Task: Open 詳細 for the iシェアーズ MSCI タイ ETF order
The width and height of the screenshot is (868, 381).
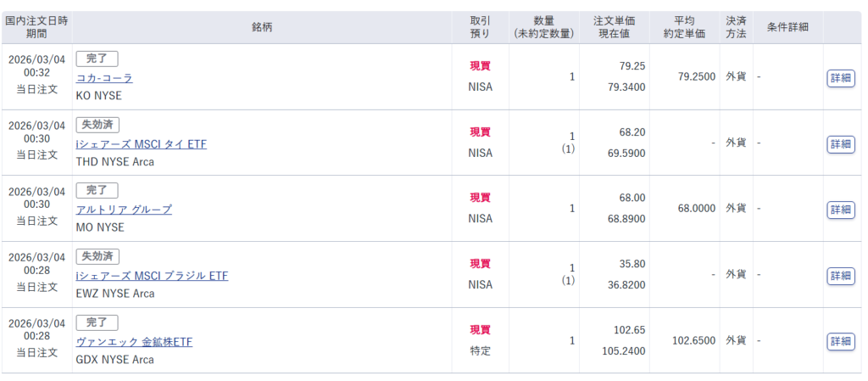Action: click(x=840, y=144)
